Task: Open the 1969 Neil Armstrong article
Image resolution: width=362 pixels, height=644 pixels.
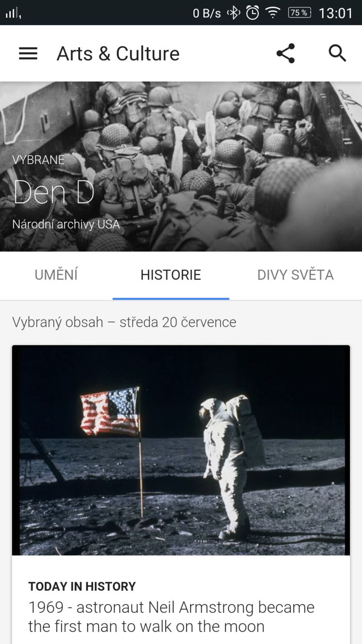Action: point(172,616)
